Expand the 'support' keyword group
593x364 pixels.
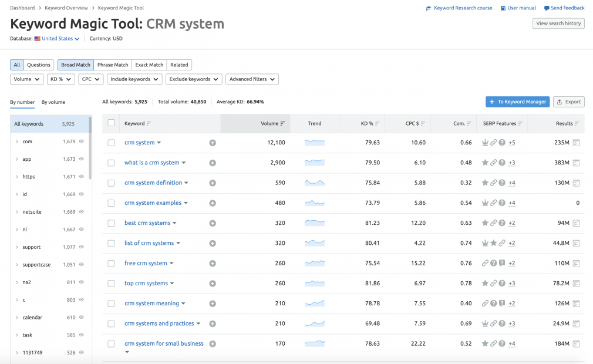point(17,247)
